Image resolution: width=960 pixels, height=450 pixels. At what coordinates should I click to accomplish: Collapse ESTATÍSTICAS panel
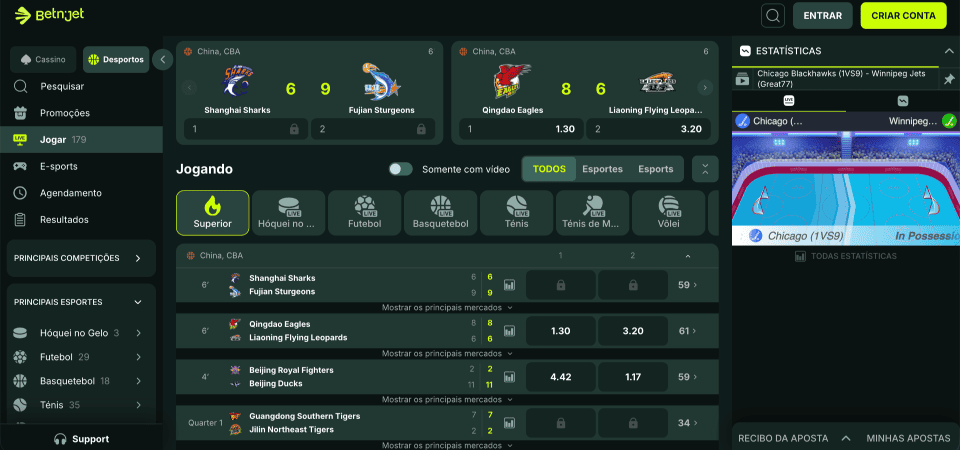point(948,51)
